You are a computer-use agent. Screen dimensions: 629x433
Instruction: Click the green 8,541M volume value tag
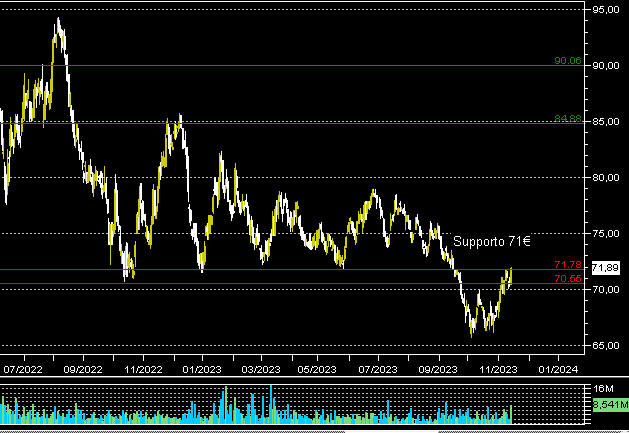611,405
